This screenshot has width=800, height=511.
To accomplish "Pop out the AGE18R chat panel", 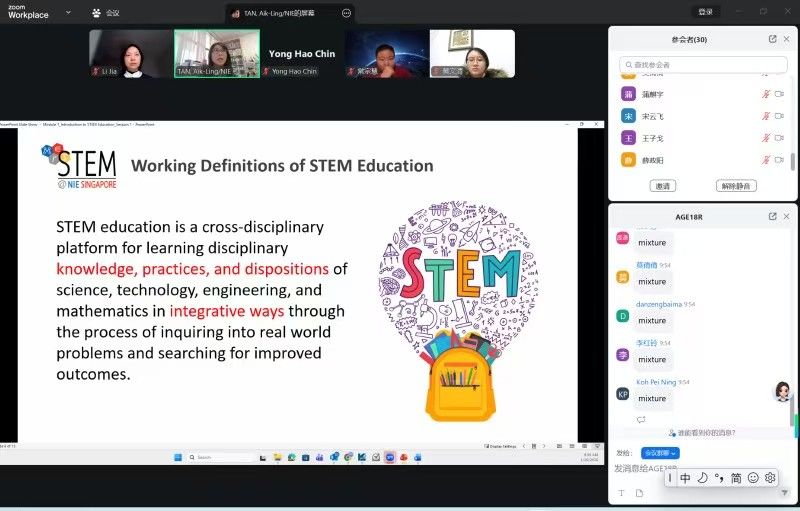I will (x=772, y=216).
